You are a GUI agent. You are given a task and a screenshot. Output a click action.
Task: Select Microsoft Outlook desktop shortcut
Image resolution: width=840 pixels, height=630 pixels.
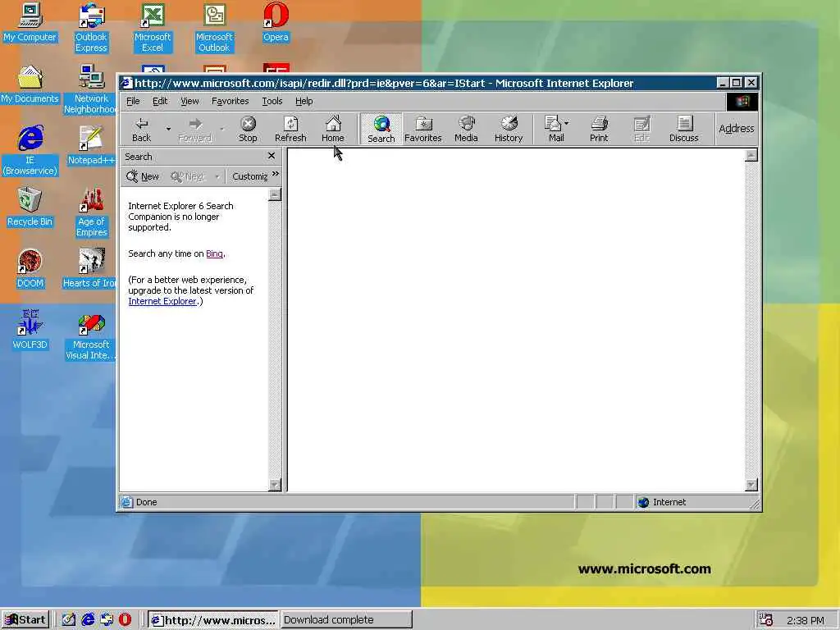(x=214, y=28)
